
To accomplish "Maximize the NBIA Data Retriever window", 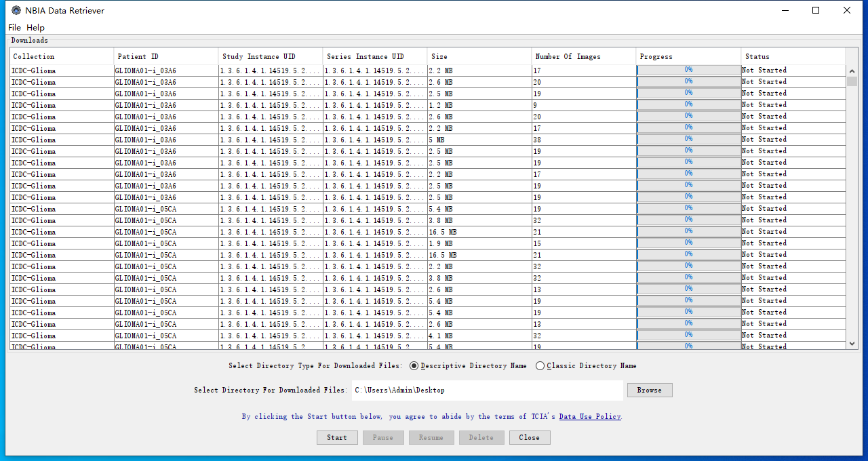I will (x=816, y=10).
